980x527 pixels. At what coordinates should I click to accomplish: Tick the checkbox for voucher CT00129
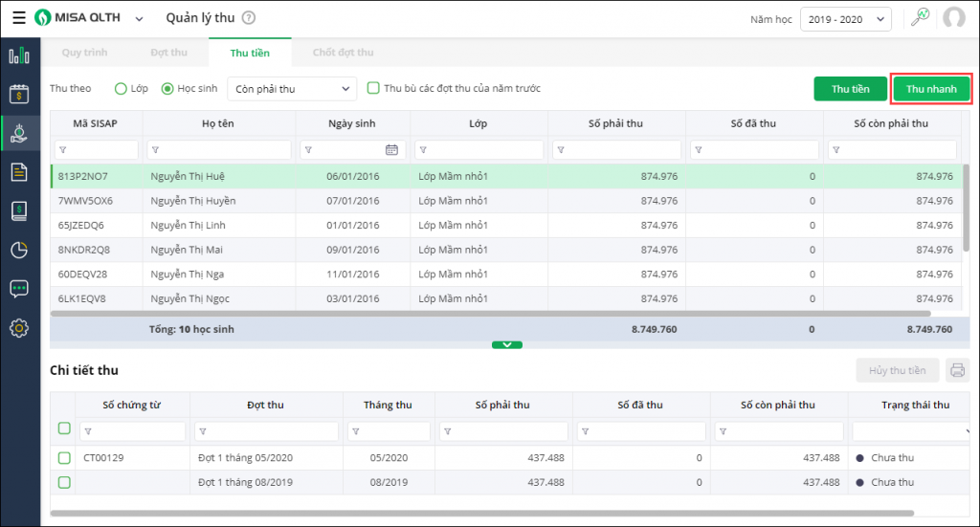pos(64,458)
